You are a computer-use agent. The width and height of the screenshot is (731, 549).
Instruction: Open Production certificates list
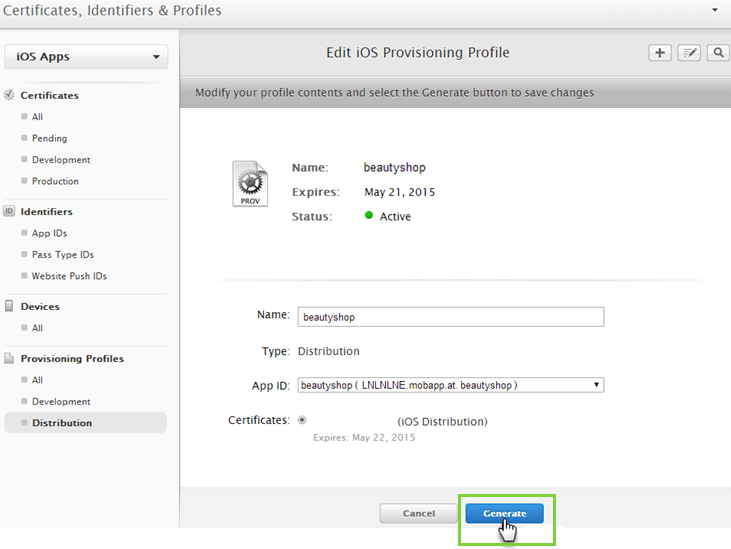click(x=55, y=181)
